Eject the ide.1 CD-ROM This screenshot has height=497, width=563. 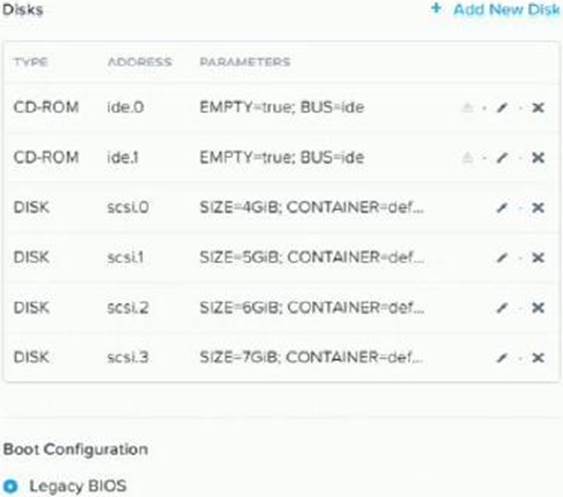coord(467,157)
